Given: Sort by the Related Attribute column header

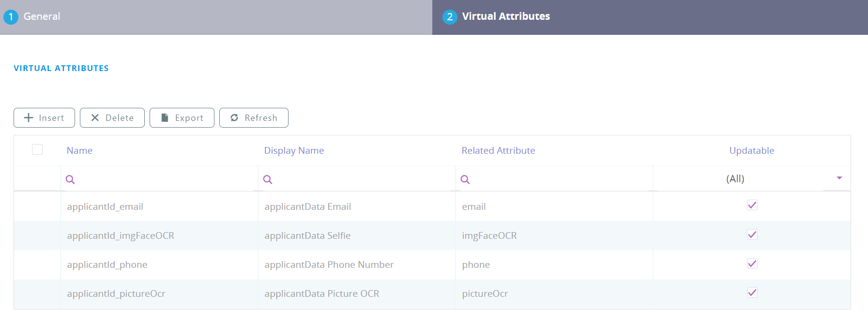Looking at the screenshot, I should click(498, 150).
